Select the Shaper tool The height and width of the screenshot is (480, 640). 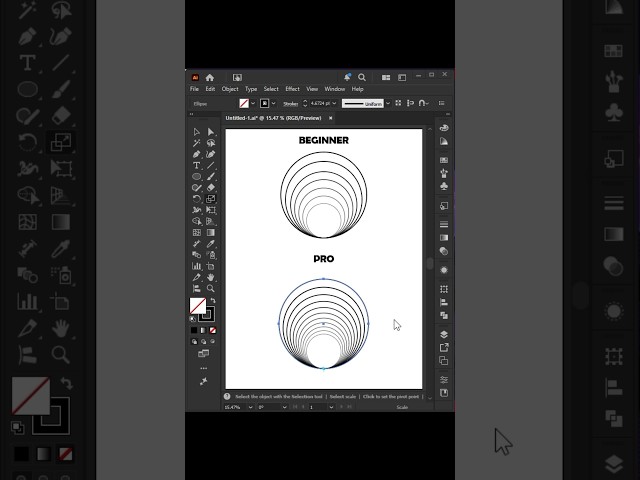click(196, 188)
